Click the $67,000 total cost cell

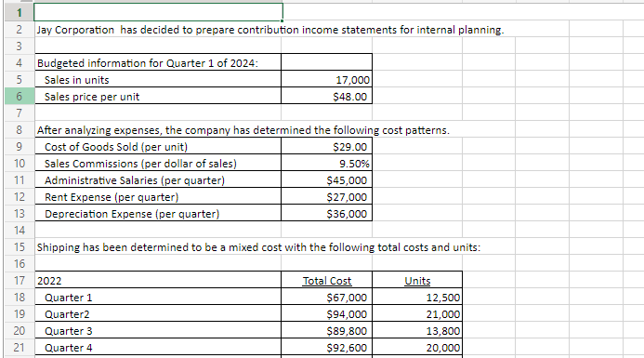tap(326, 298)
